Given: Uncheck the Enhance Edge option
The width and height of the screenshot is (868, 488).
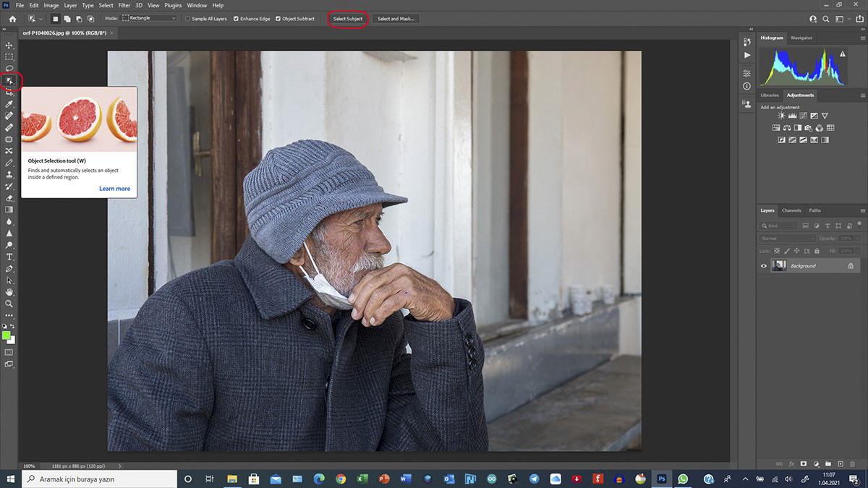Looking at the screenshot, I should [x=236, y=19].
